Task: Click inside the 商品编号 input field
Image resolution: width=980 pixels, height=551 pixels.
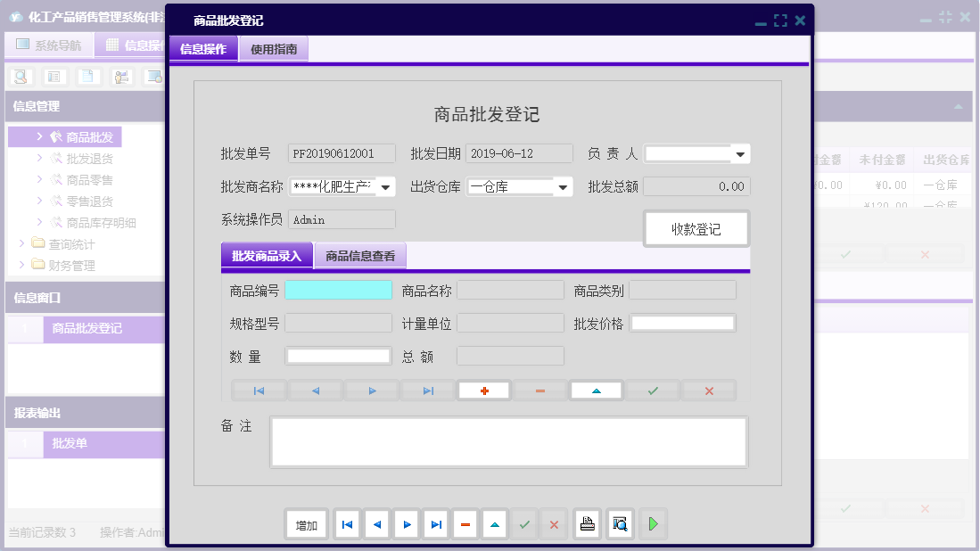Action: coord(339,289)
